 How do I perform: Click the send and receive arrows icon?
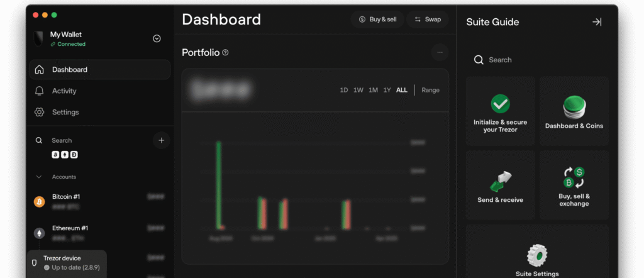pyautogui.click(x=500, y=182)
